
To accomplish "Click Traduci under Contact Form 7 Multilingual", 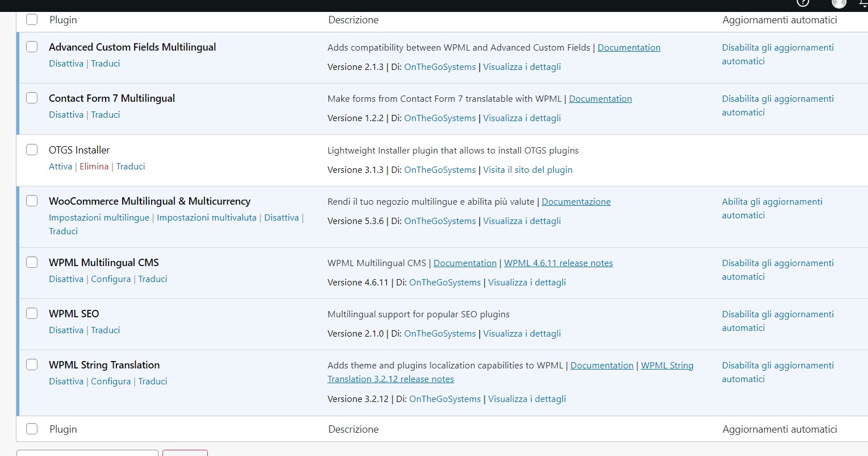I will pyautogui.click(x=106, y=114).
